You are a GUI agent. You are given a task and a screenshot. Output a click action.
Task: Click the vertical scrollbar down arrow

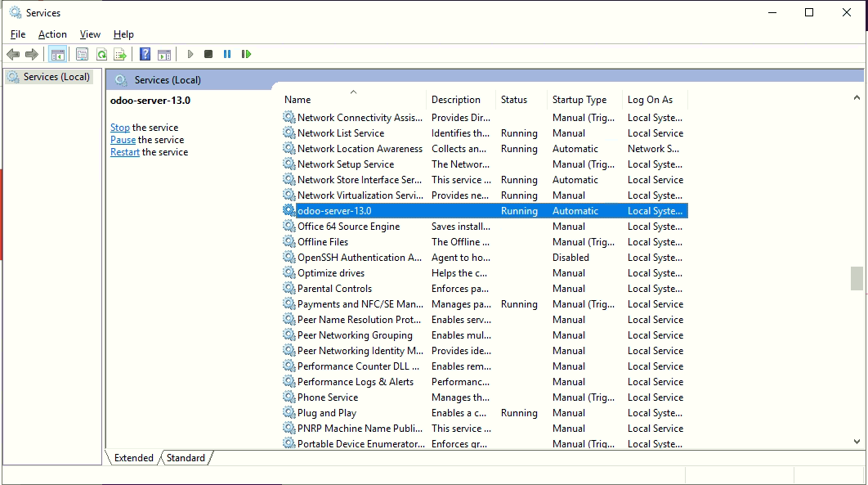(857, 442)
